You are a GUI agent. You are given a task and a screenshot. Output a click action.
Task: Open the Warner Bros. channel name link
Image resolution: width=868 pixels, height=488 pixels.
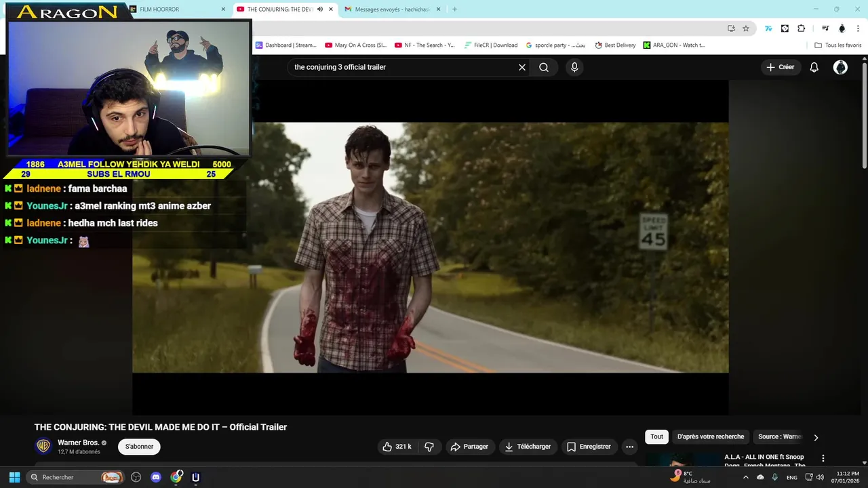(x=78, y=443)
